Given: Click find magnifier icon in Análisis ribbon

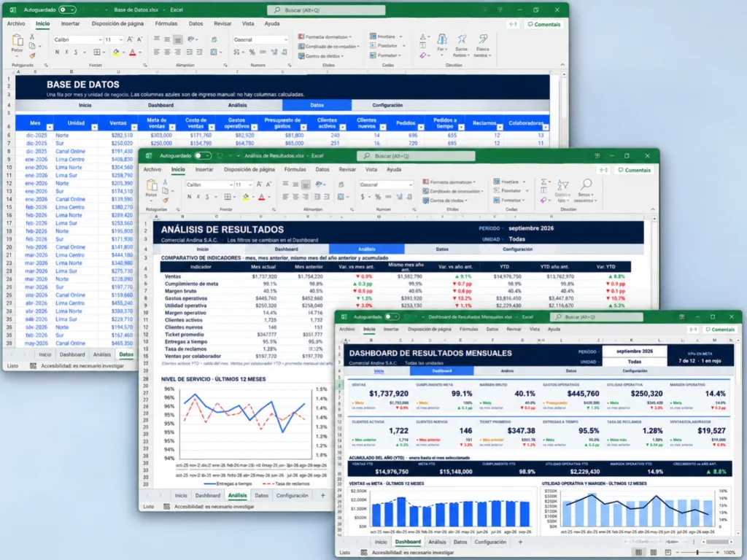Looking at the screenshot, I should pos(587,184).
